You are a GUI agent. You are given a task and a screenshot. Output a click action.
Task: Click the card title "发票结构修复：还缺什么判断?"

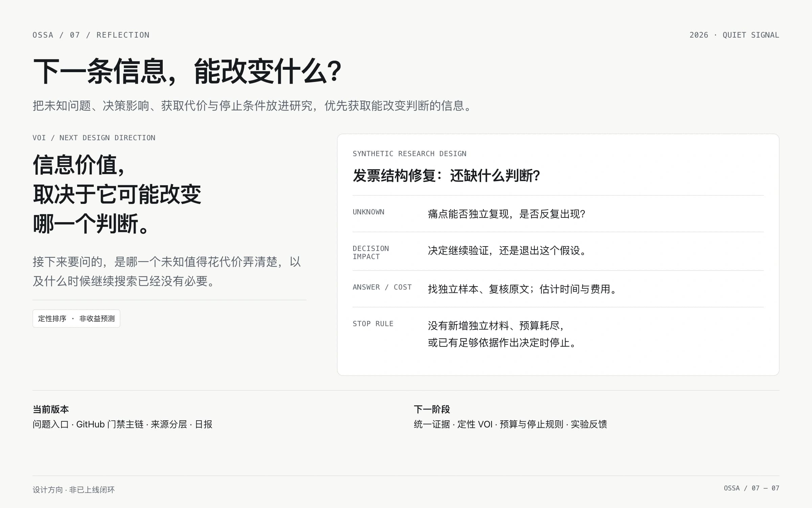click(x=446, y=175)
